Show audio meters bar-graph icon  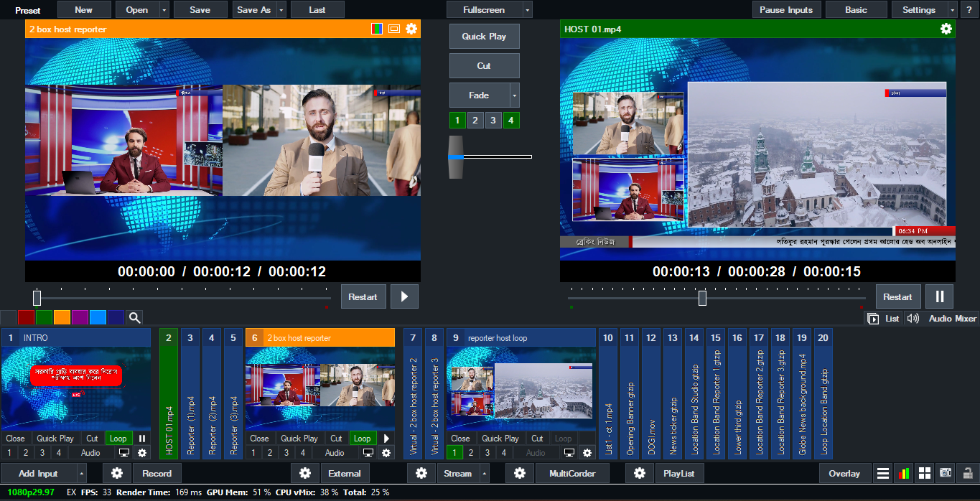click(x=904, y=473)
